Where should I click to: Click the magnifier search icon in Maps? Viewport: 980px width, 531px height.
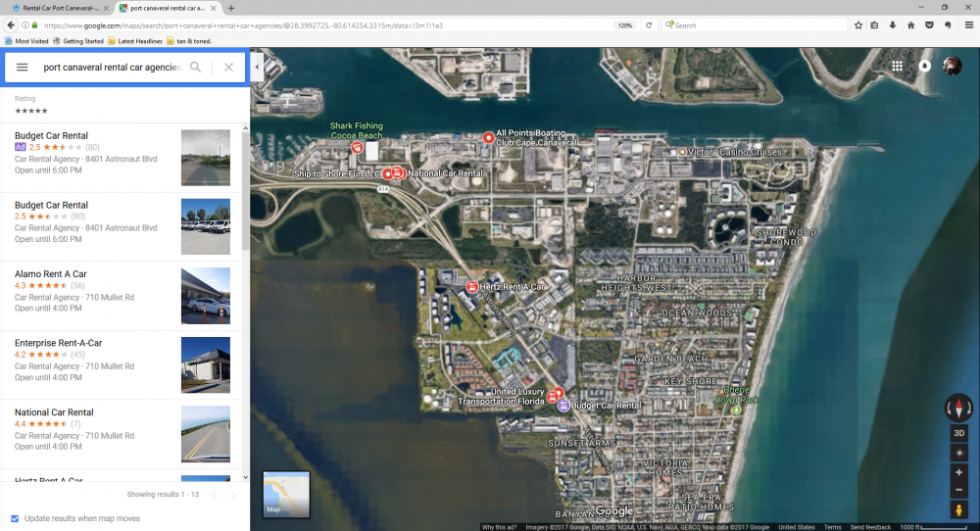(196, 68)
